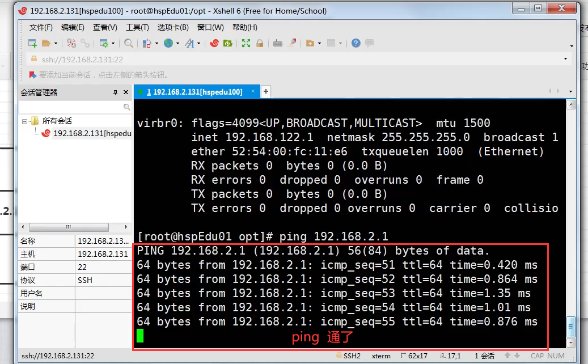Open the 编辑(E) menu

point(73,27)
